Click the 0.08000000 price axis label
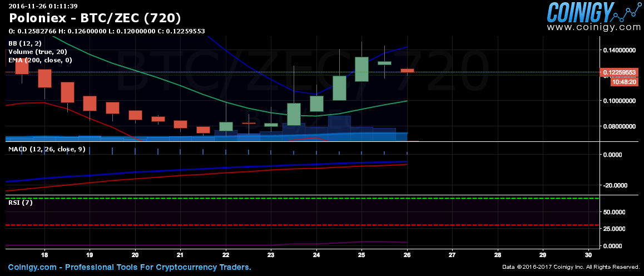The image size is (644, 276). click(x=620, y=126)
